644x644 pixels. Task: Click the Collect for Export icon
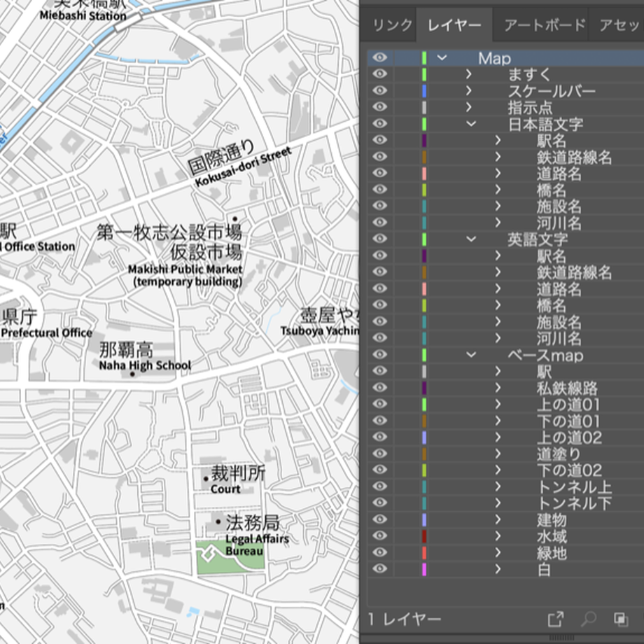[556, 619]
